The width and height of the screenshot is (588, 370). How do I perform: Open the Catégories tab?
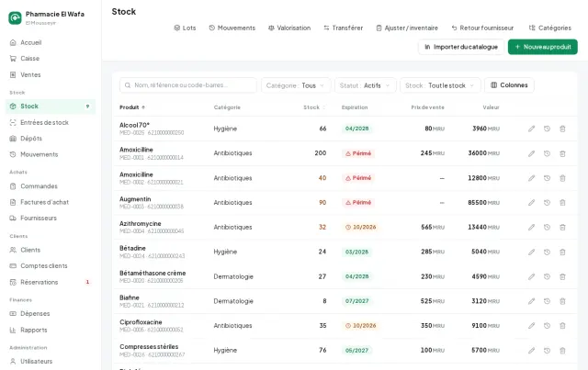pos(550,28)
